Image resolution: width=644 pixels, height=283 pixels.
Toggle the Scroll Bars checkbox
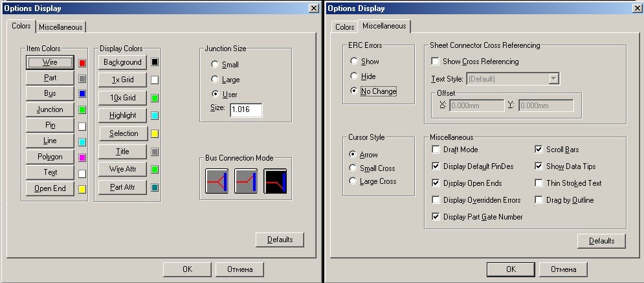[x=539, y=150]
